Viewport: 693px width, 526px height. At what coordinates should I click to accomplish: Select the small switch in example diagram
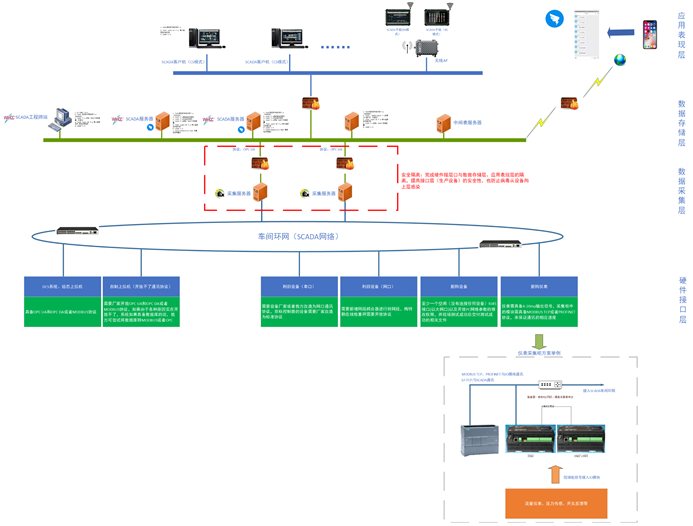point(547,384)
